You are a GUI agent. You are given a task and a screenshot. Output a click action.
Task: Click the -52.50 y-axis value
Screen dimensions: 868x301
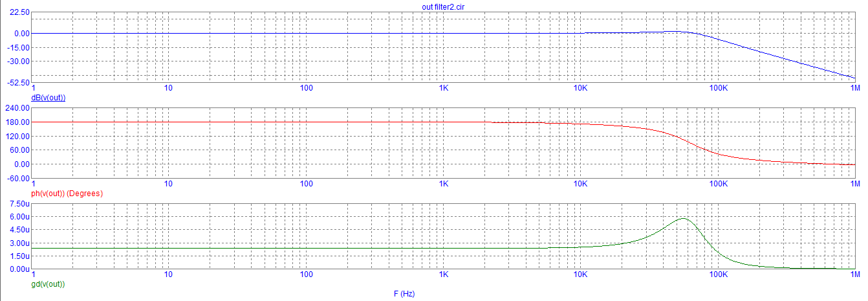click(x=17, y=82)
